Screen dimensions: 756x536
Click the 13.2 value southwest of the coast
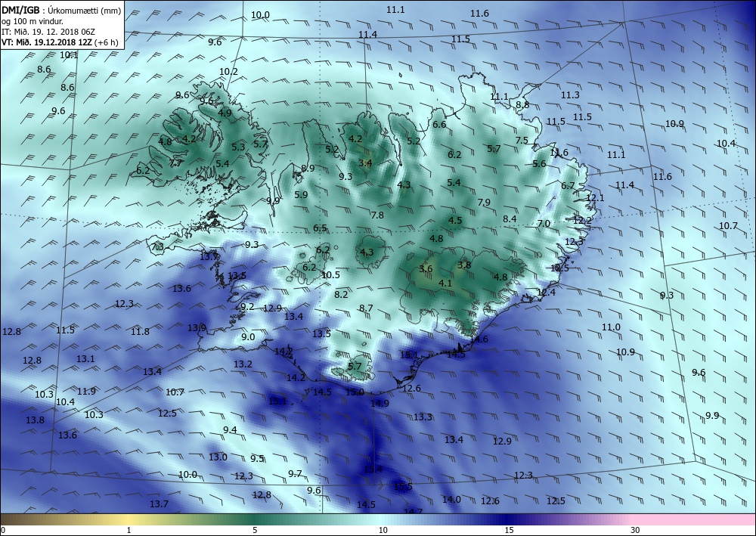coord(243,364)
